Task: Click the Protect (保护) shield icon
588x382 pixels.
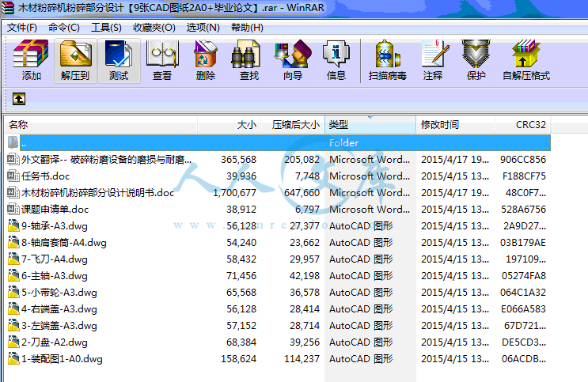Action: coord(476,54)
